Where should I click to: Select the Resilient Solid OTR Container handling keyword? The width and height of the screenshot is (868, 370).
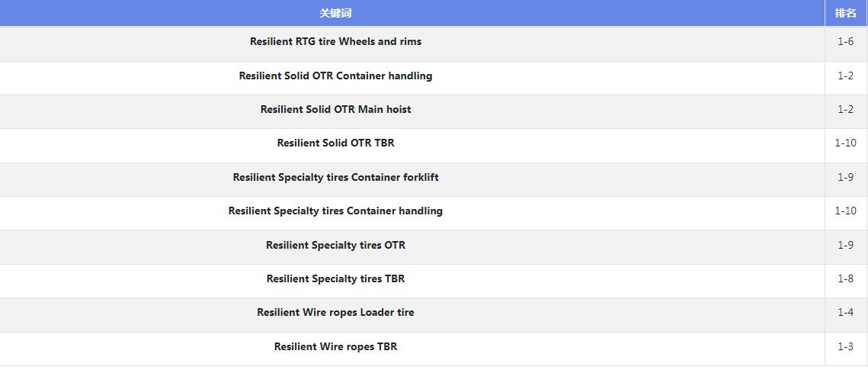coord(335,76)
